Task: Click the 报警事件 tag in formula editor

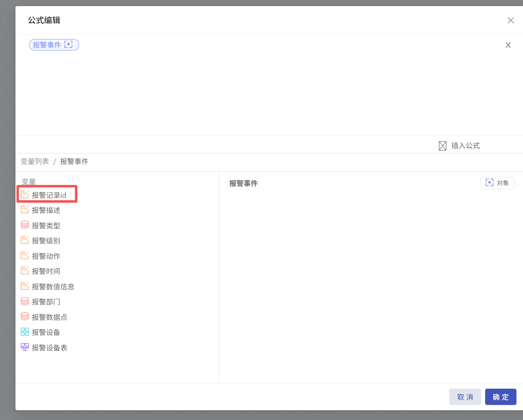Action: point(54,45)
